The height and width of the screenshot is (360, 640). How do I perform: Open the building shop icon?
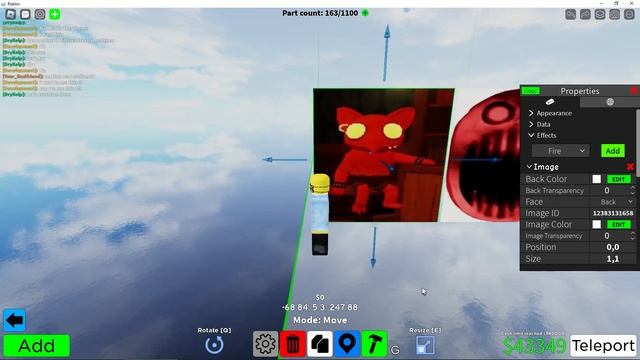coord(615,14)
